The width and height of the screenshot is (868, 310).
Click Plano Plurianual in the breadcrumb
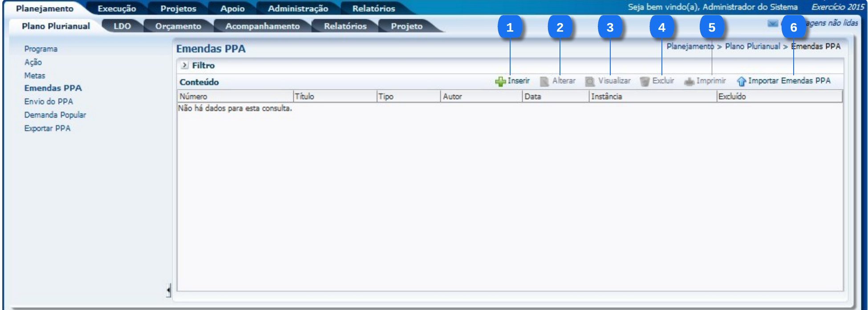[752, 46]
